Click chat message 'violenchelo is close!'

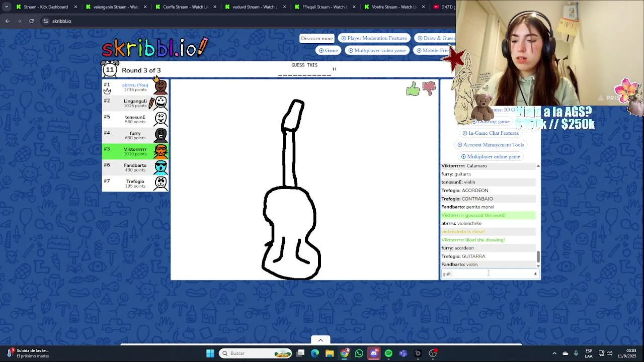tap(463, 232)
